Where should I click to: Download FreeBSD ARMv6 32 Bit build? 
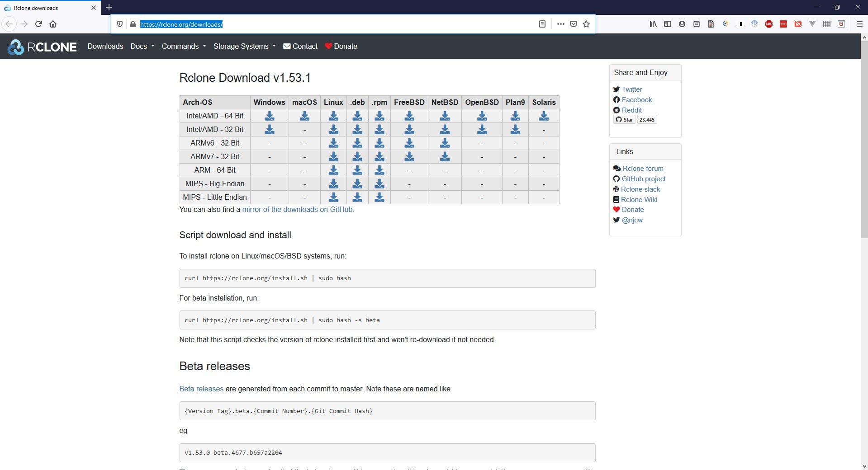click(x=409, y=143)
